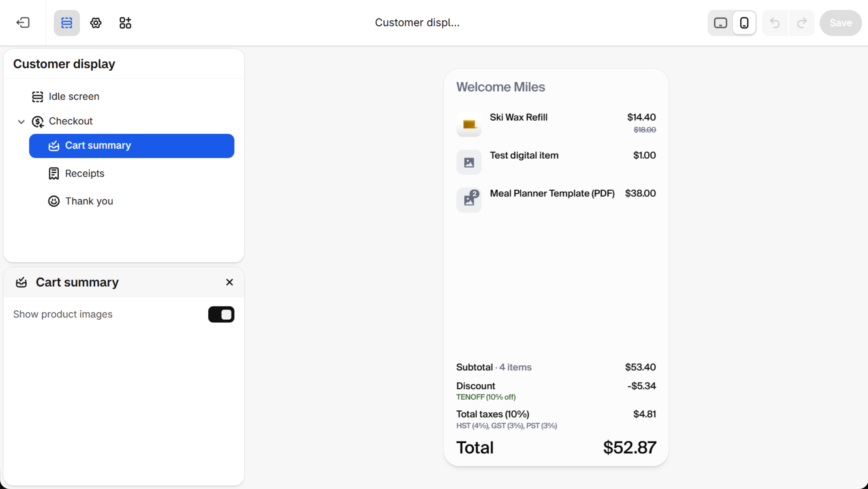Click the $52.87 total amount

pyautogui.click(x=629, y=447)
